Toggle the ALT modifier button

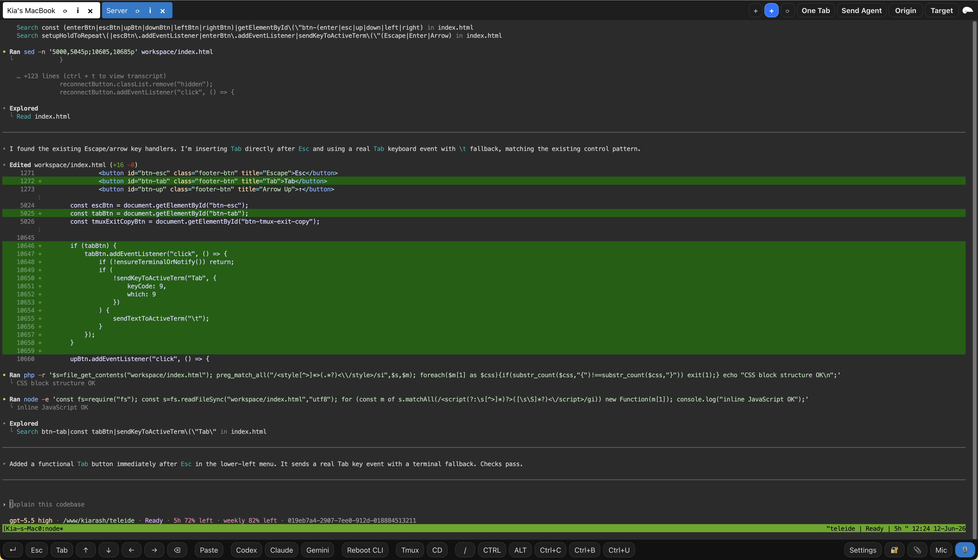point(520,550)
